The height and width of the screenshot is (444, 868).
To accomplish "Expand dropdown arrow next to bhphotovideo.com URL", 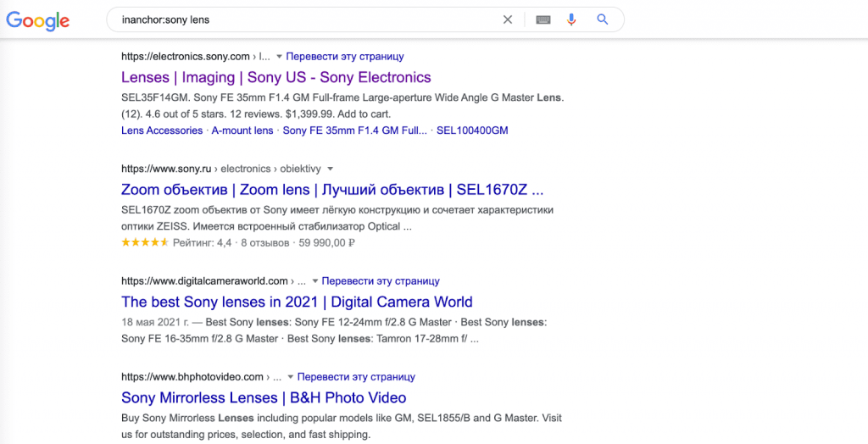I will click(290, 377).
